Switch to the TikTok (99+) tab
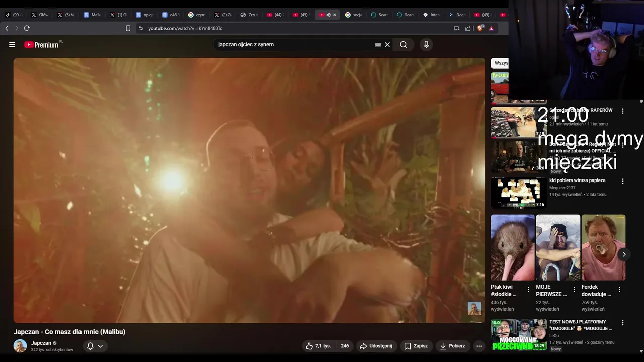 point(14,15)
